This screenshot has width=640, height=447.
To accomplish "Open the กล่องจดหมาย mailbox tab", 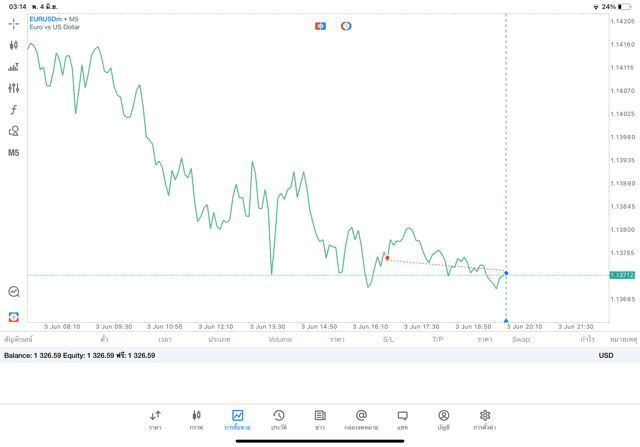I will [361, 419].
